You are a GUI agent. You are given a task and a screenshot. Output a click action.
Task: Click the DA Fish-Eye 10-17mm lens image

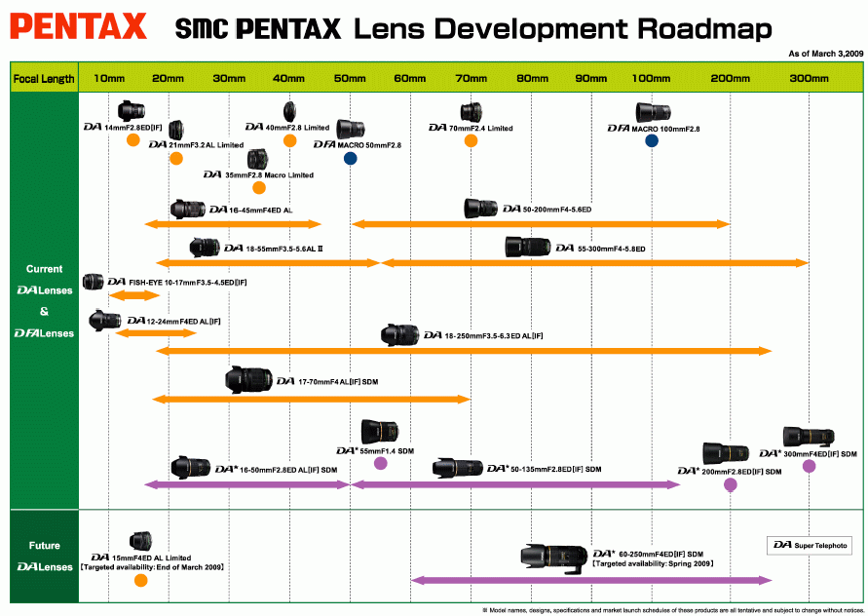93,282
